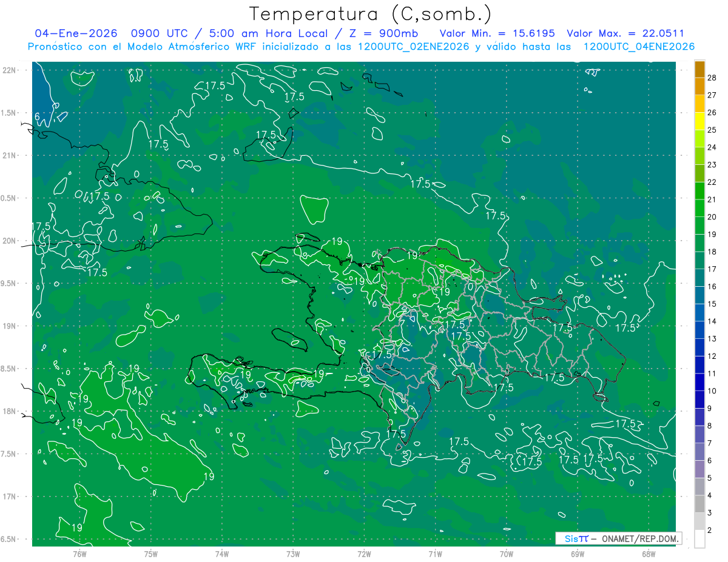Screen dimensions: 728x562
Task: Click the "74W" longitude axis label
Action: (222, 554)
